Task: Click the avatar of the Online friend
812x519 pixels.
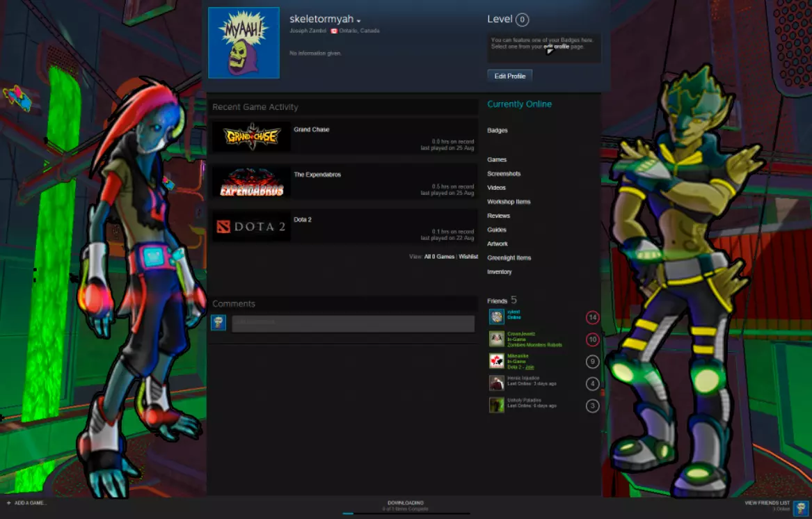Action: point(497,317)
